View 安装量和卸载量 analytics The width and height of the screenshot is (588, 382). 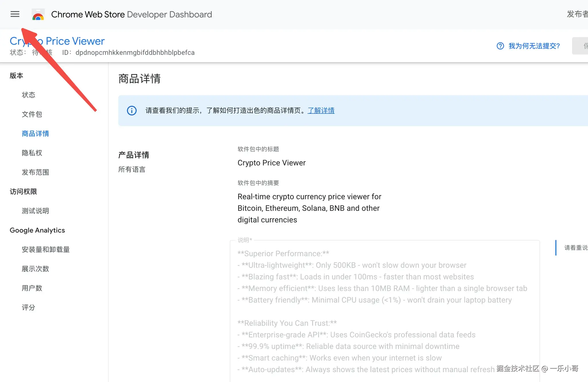point(46,250)
